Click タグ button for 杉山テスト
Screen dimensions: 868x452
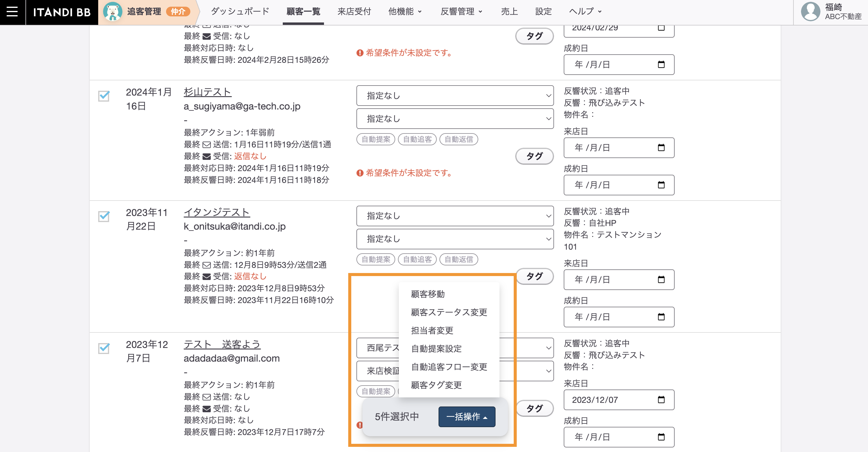(534, 156)
